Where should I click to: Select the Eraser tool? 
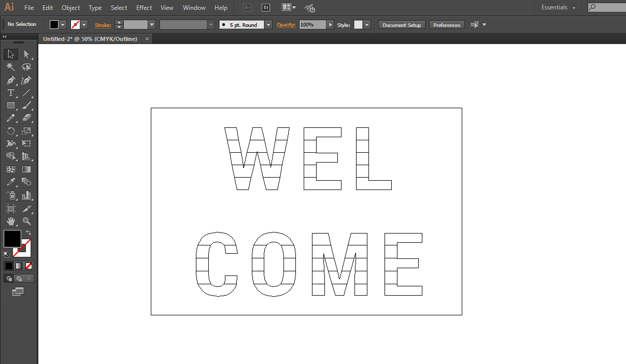(x=26, y=118)
